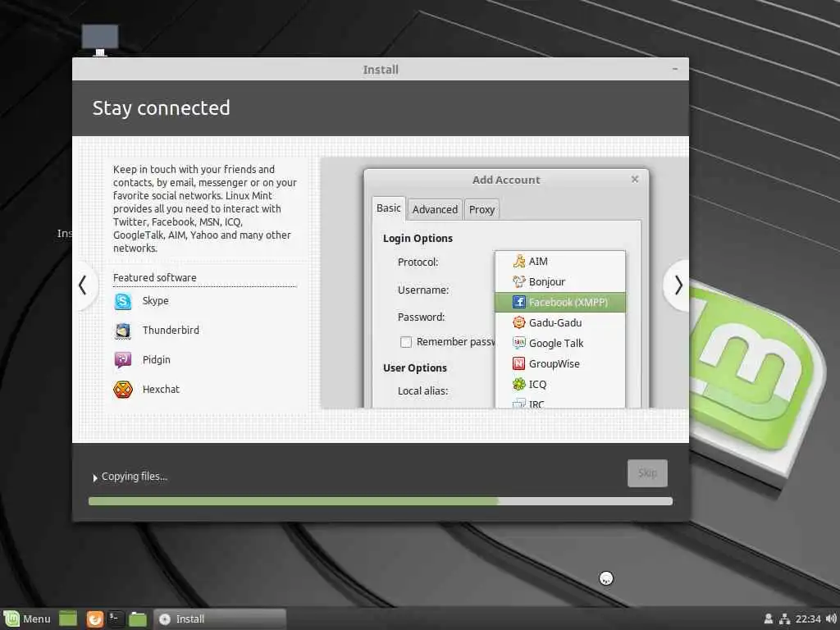Switch to the Proxy tab

click(x=482, y=209)
